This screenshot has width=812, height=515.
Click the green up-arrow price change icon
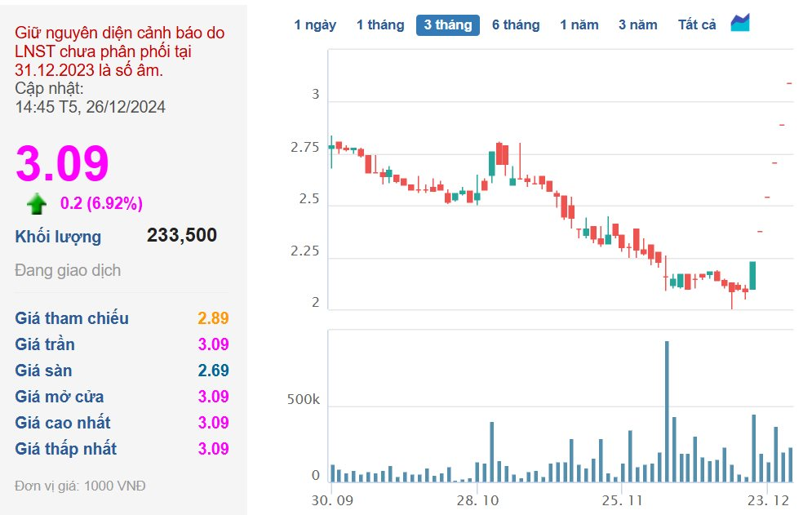[37, 203]
